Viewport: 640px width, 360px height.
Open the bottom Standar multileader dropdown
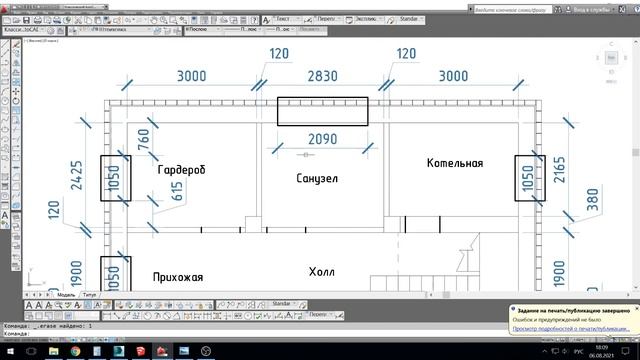283,304
